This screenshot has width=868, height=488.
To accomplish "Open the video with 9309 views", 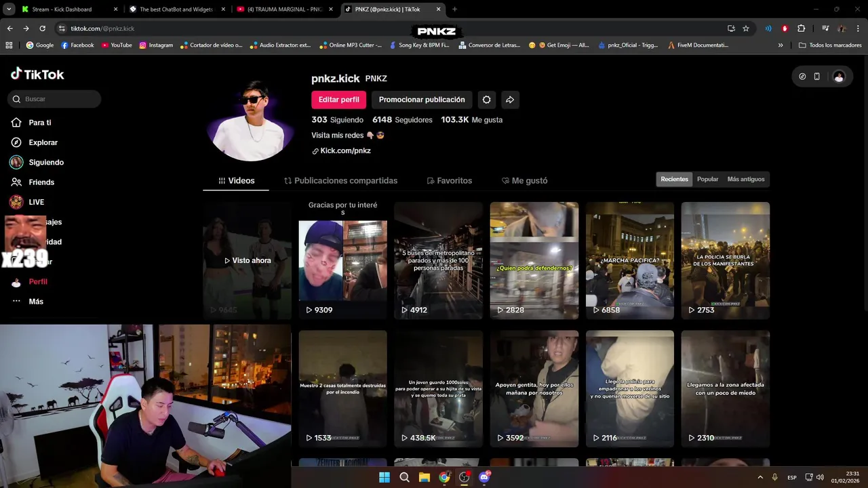I will [343, 260].
